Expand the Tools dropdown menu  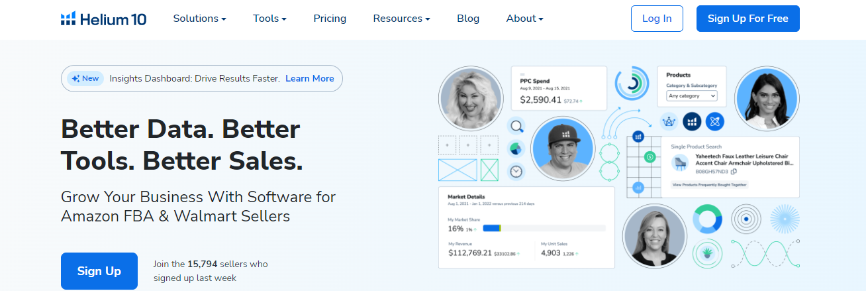click(x=269, y=19)
